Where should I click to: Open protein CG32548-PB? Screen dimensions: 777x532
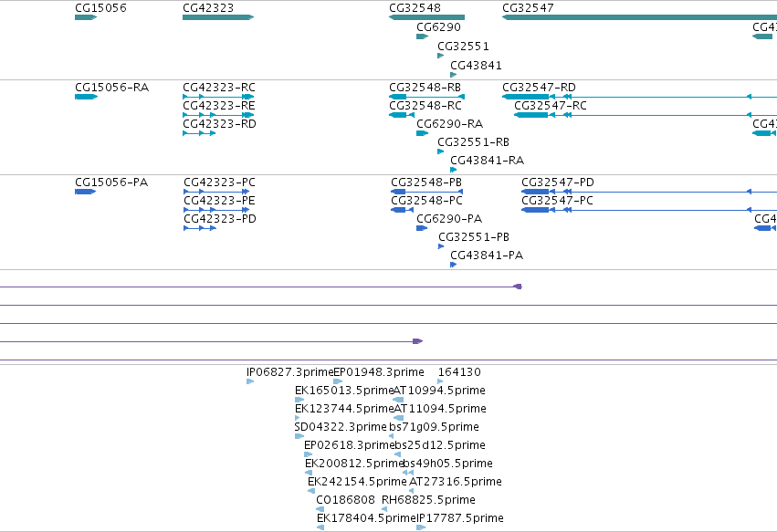click(x=426, y=183)
